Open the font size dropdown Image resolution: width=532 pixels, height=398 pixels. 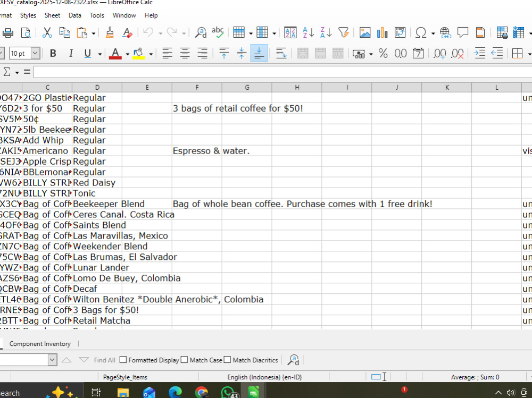pos(35,53)
